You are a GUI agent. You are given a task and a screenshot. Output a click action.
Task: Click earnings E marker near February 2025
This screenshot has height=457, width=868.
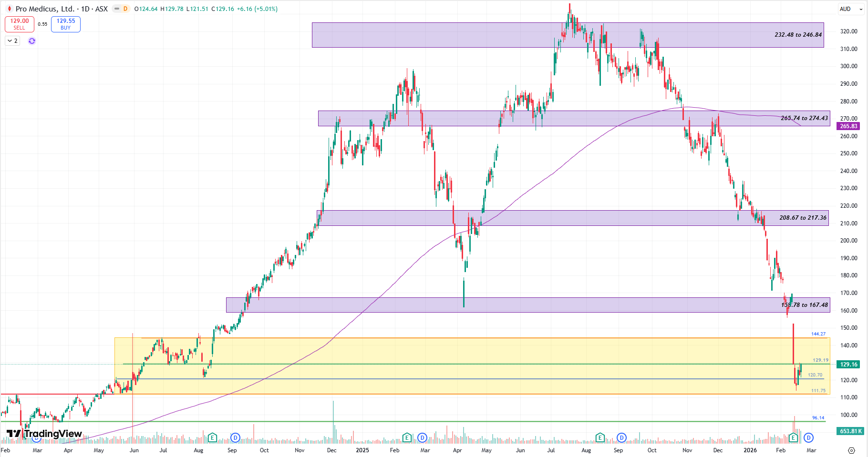[407, 437]
